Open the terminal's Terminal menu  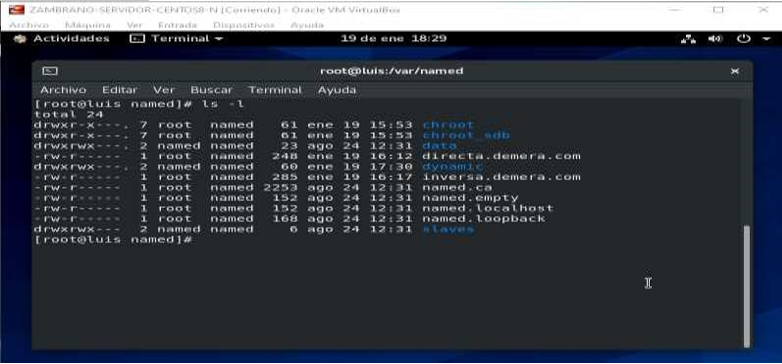tap(275, 90)
